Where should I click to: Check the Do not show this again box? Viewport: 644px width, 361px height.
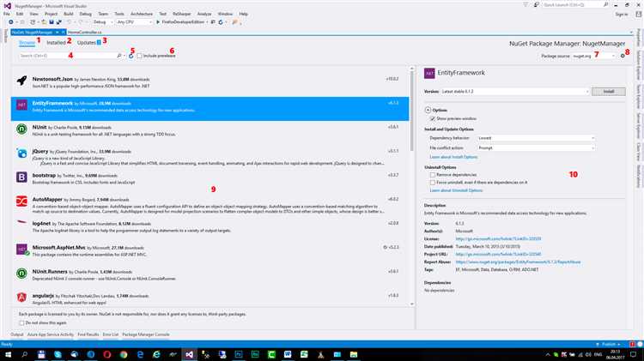click(x=21, y=323)
